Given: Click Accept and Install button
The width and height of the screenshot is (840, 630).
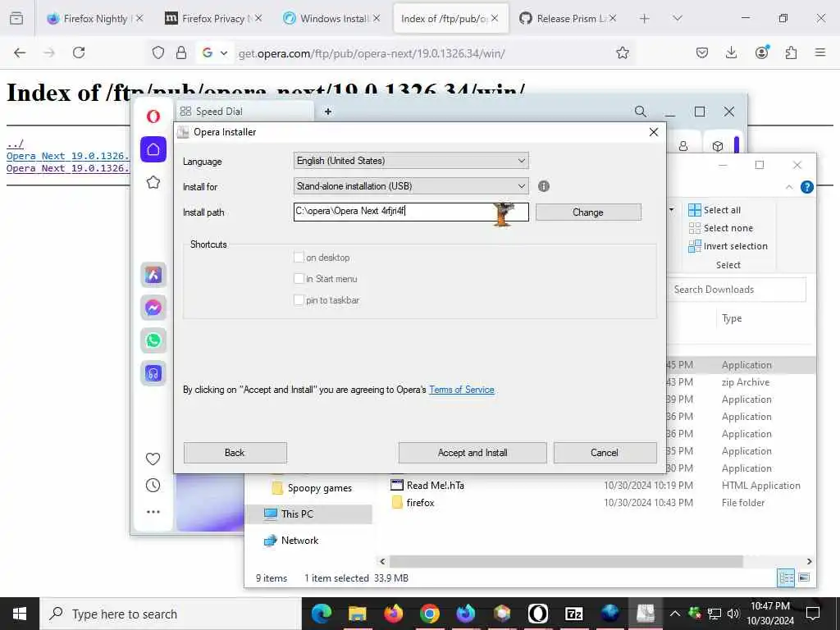Looking at the screenshot, I should (472, 453).
